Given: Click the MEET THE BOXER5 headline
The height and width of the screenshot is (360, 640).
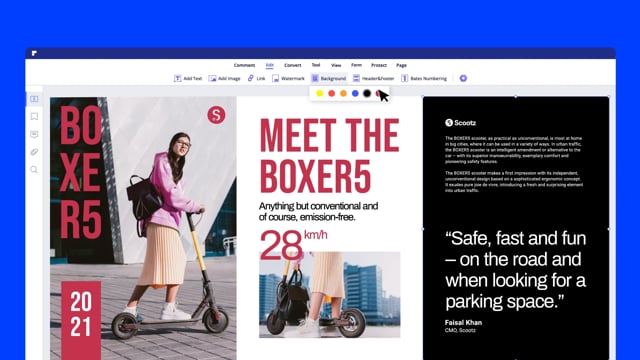Looking at the screenshot, I should [x=329, y=156].
